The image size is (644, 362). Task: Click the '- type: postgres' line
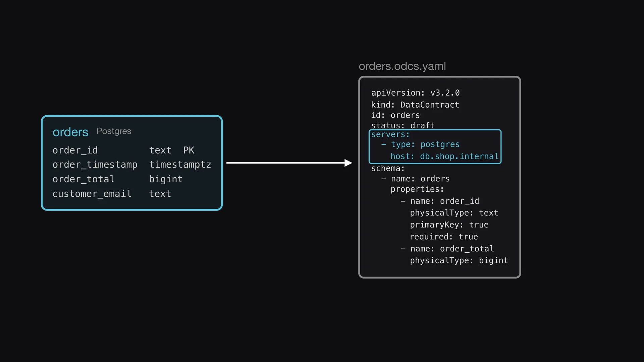(420, 144)
